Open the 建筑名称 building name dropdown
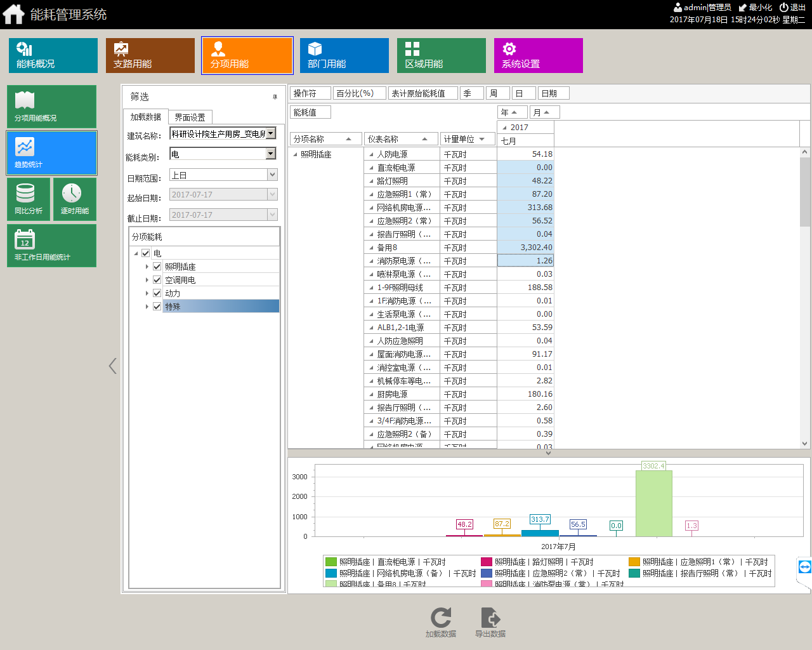The height and width of the screenshot is (650, 812). point(271,133)
